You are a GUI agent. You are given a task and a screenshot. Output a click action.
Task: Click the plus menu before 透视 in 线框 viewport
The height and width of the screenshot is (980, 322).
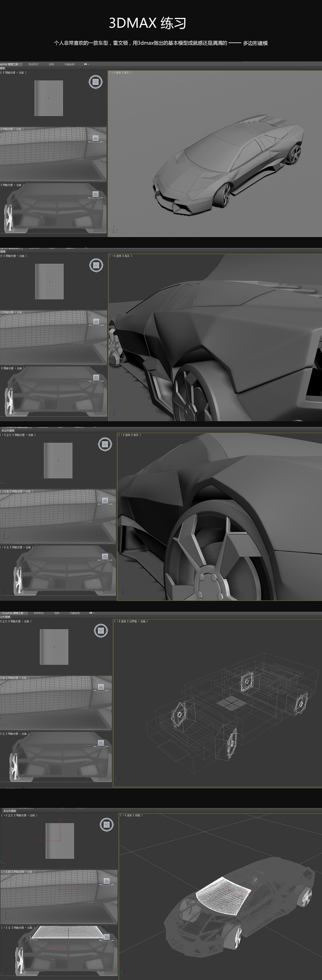click(x=123, y=815)
